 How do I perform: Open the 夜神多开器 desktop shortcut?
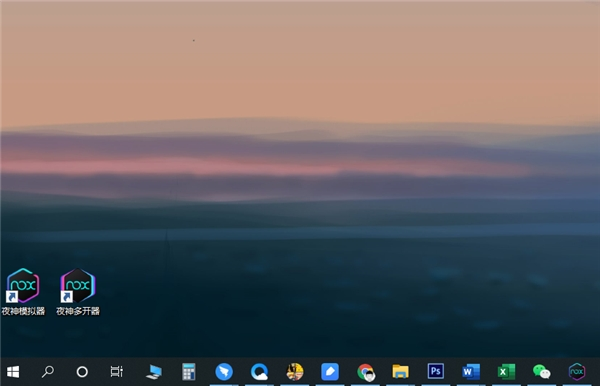pyautogui.click(x=78, y=292)
